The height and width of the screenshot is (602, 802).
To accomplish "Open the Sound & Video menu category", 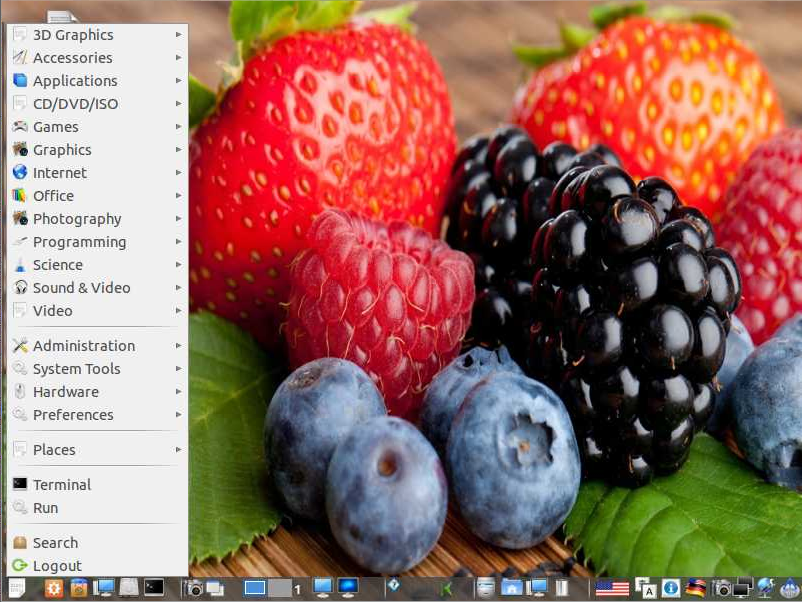I will pos(97,287).
